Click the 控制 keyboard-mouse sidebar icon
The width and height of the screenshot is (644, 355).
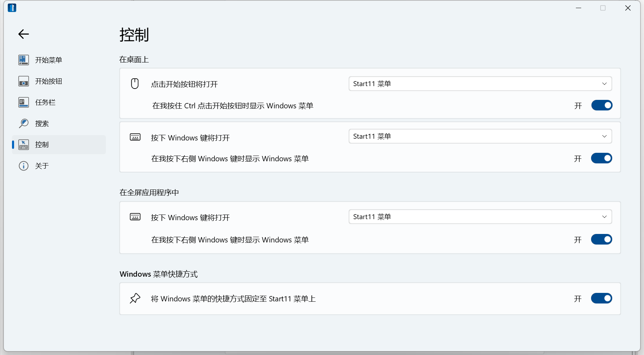click(x=24, y=145)
